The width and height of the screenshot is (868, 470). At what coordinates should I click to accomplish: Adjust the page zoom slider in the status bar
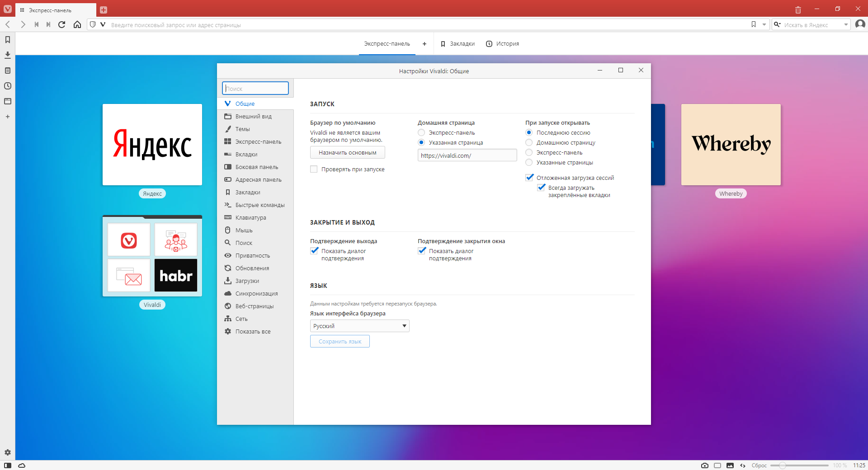click(x=783, y=465)
